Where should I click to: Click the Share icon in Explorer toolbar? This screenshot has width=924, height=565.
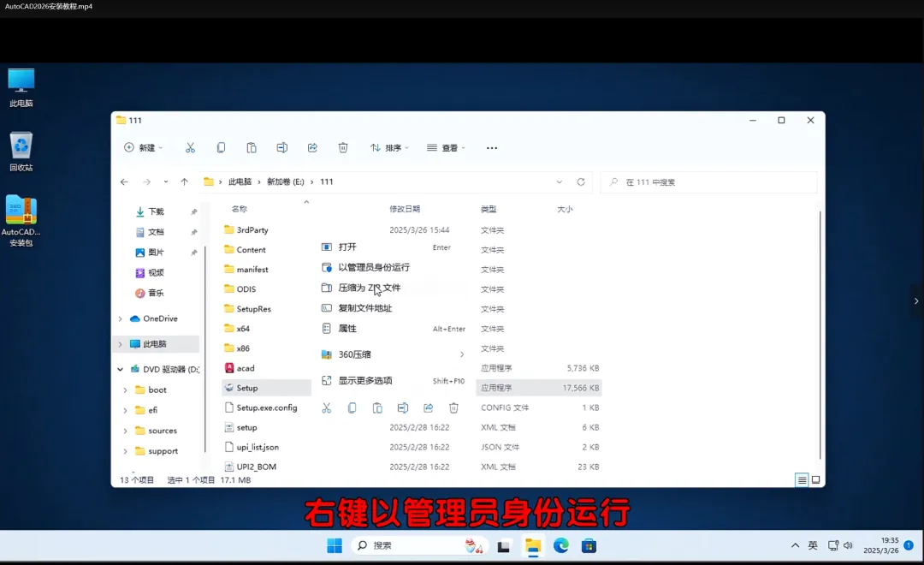coord(312,147)
